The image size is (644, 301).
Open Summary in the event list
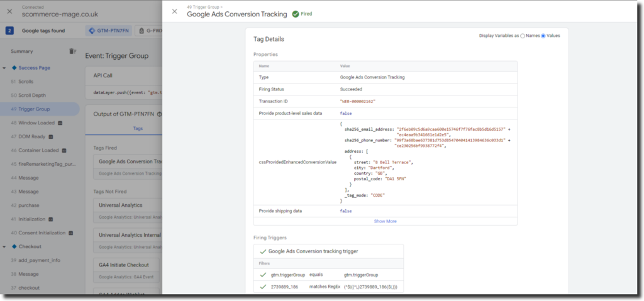(22, 52)
